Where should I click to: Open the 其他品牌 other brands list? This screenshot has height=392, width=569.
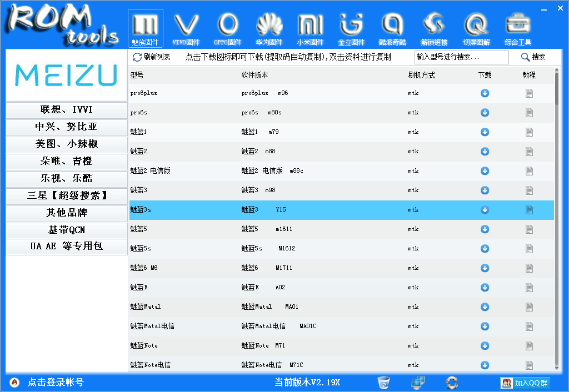coord(67,213)
